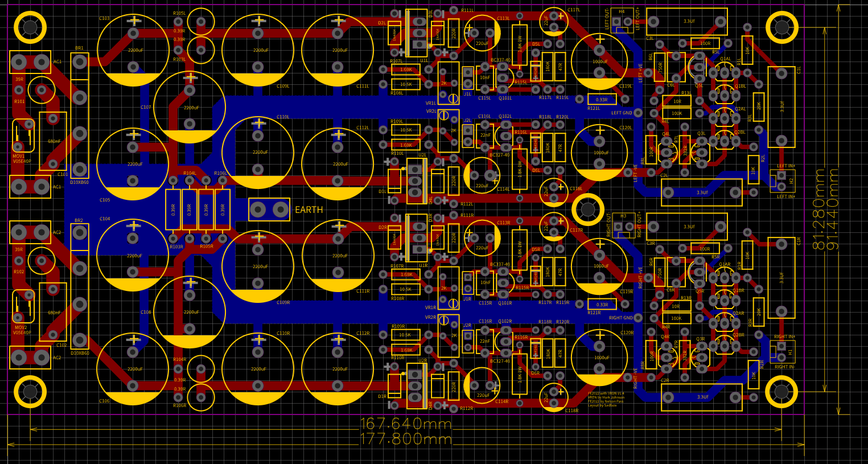
Task: Select resistor R108L 10.5K
Action: coord(406,84)
